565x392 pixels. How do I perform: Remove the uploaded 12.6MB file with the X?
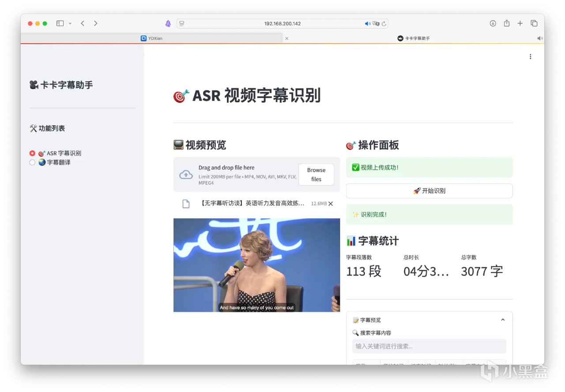331,204
